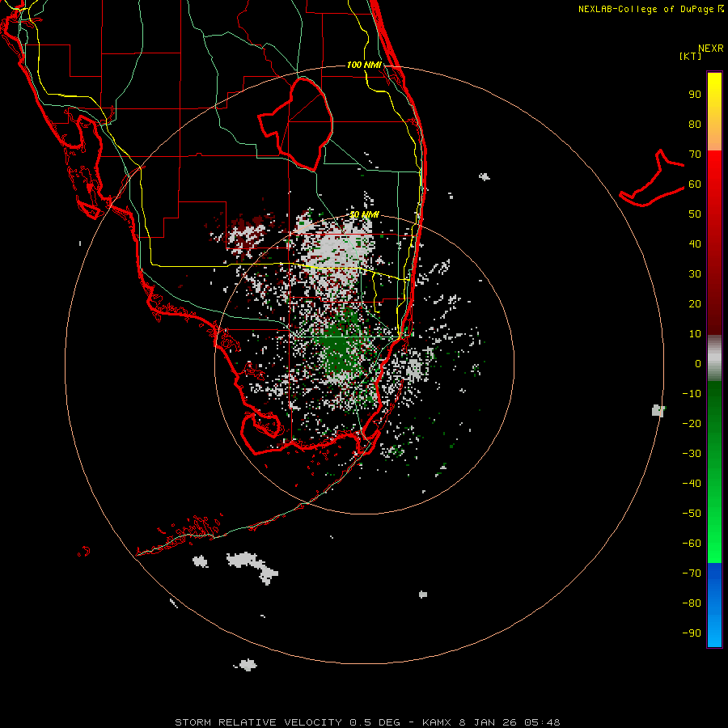The height and width of the screenshot is (728, 728).
Task: Click the 100 NMI range ring label
Action: [x=365, y=65]
